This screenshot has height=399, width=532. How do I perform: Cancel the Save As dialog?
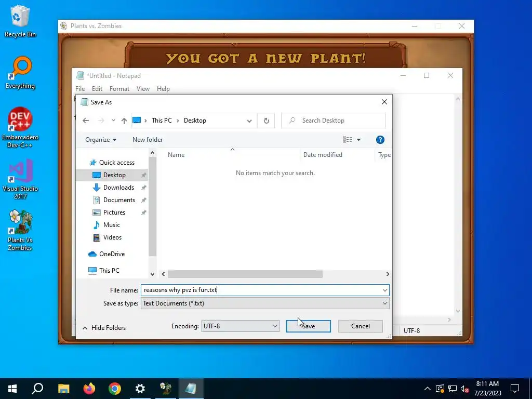[361, 326]
